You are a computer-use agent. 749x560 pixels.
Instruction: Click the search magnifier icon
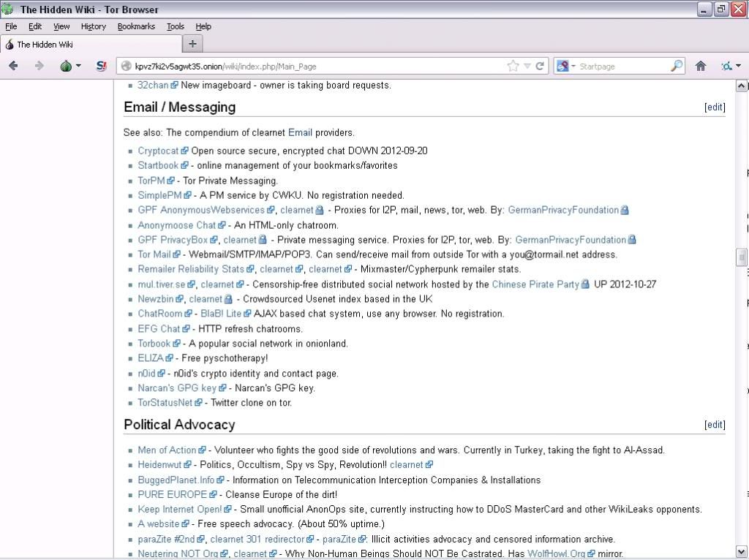pos(677,66)
